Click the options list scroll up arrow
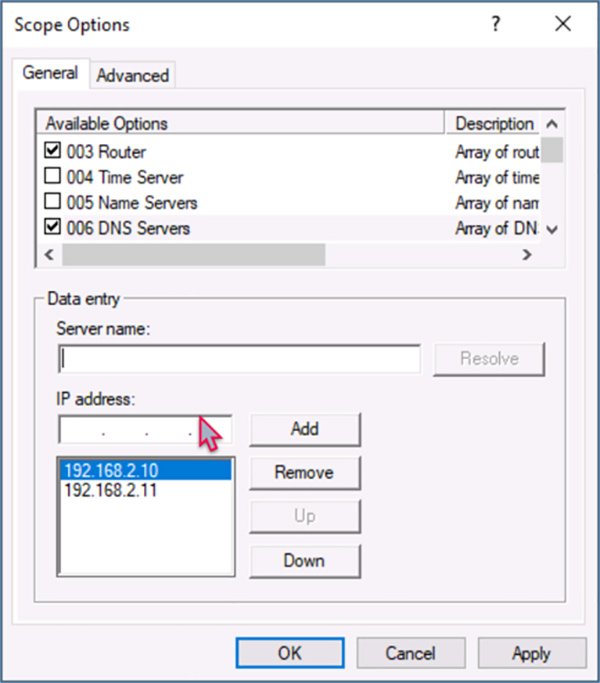Image resolution: width=600 pixels, height=683 pixels. pos(552,124)
